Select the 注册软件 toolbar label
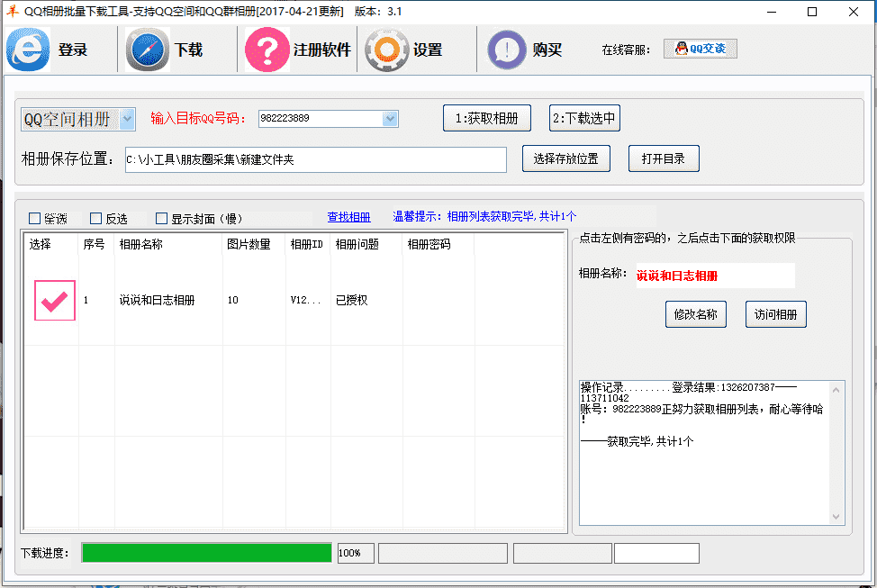 click(322, 50)
